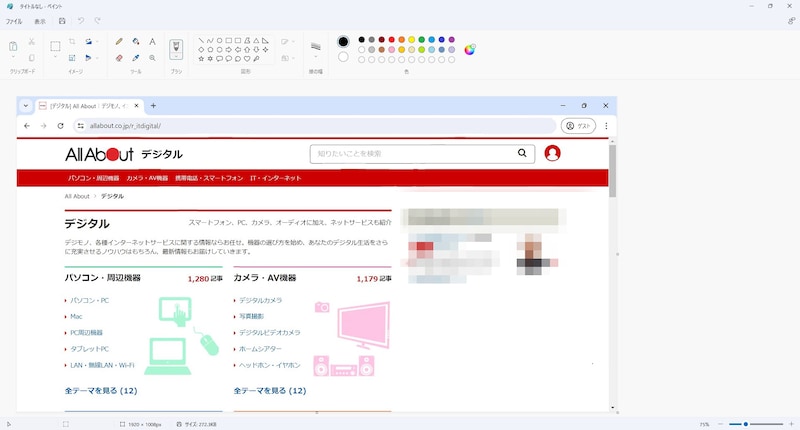
Task: Activate Color 2 white background circle
Action: click(343, 57)
